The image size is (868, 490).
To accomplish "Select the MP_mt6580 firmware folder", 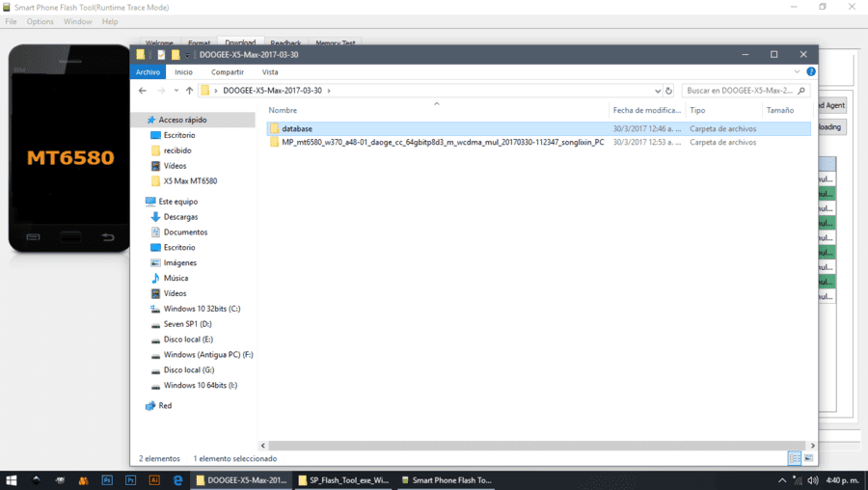I will 538,143.
